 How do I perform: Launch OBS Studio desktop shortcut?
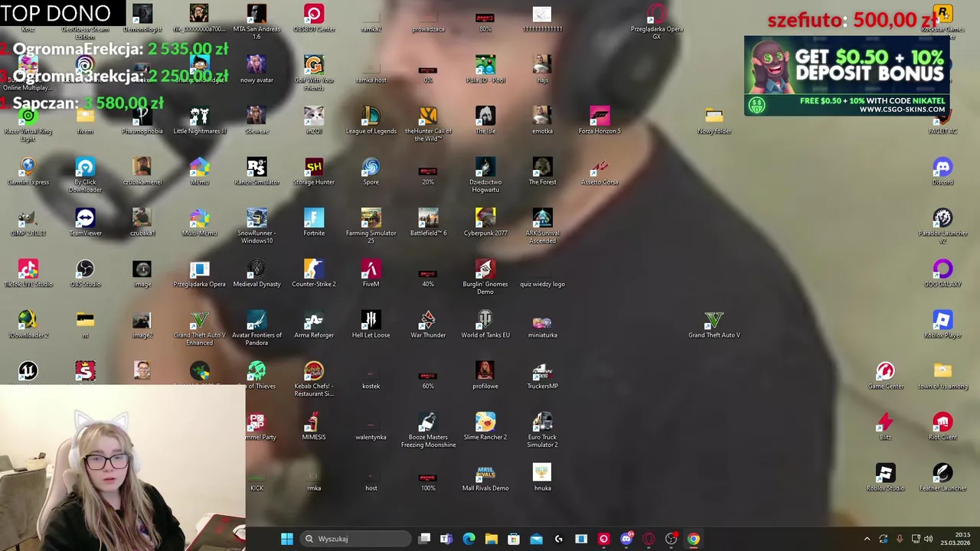(85, 273)
